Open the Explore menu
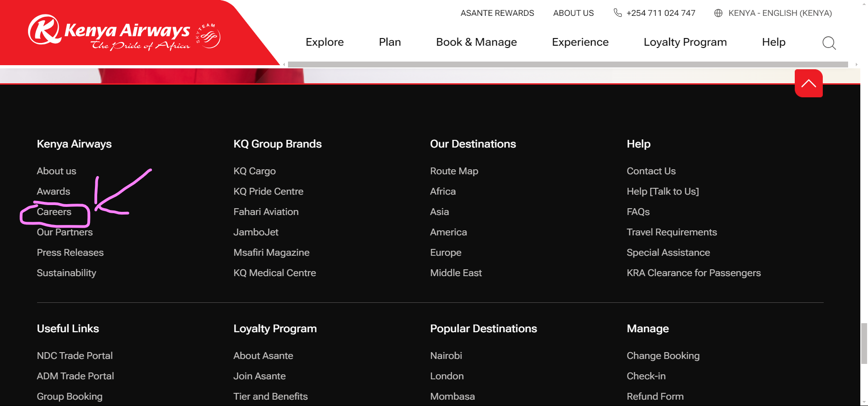Screen dimensions: 868x406 point(325,42)
